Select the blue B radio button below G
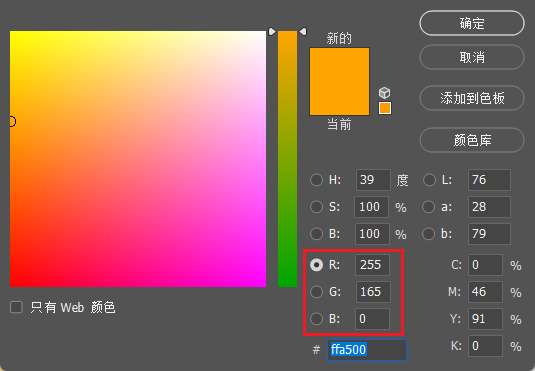This screenshot has width=535, height=371. pos(316,318)
